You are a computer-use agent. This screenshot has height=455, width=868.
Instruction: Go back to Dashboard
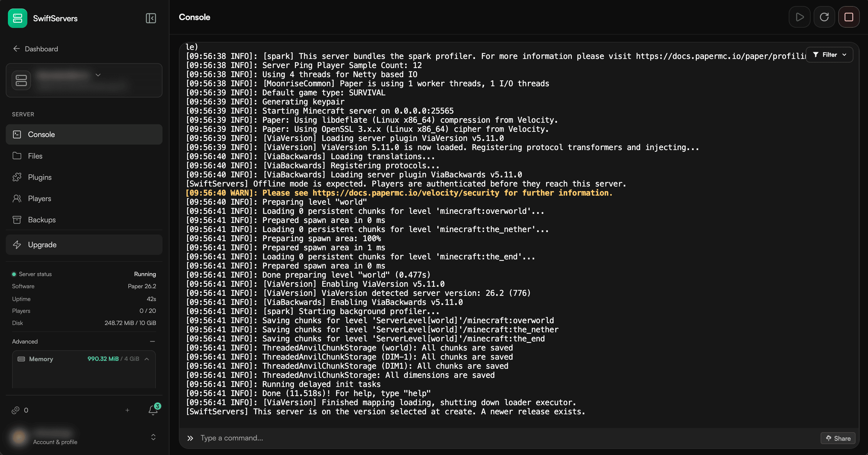[x=35, y=49]
